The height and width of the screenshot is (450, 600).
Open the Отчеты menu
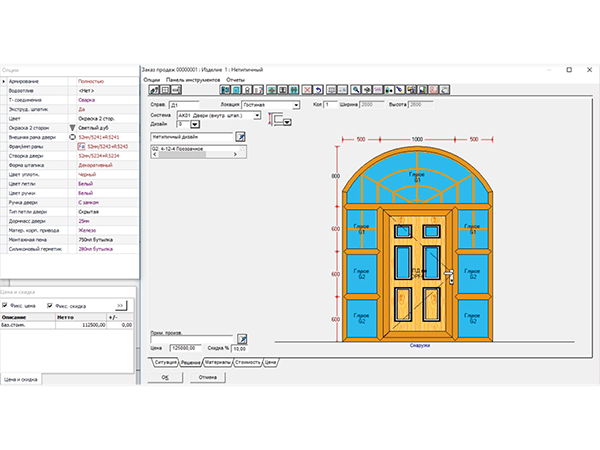[236, 79]
